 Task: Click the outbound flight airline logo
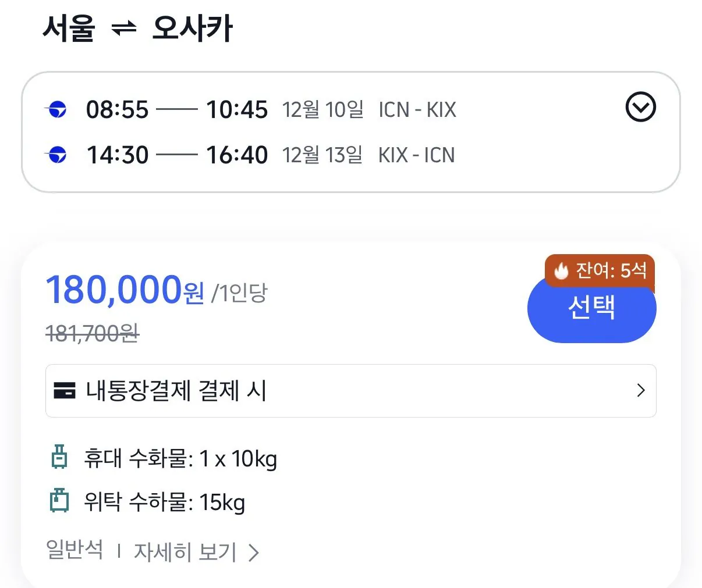(57, 109)
